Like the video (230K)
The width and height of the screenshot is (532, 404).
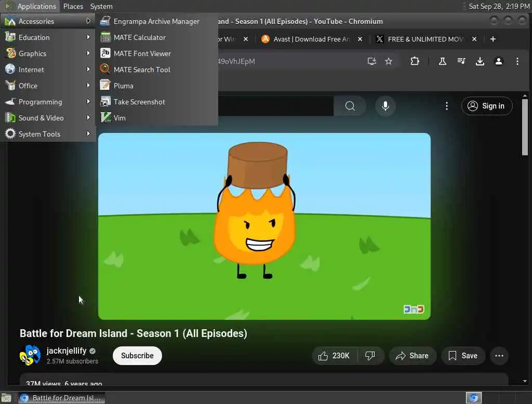tap(334, 356)
